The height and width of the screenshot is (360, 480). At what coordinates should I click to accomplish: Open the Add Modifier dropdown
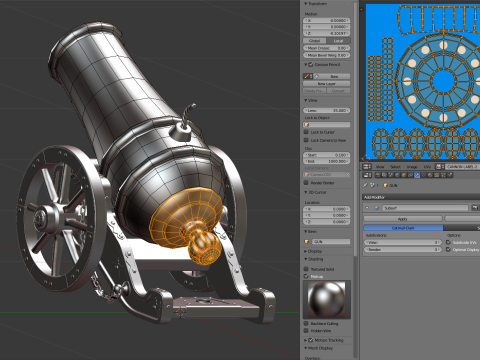point(421,197)
